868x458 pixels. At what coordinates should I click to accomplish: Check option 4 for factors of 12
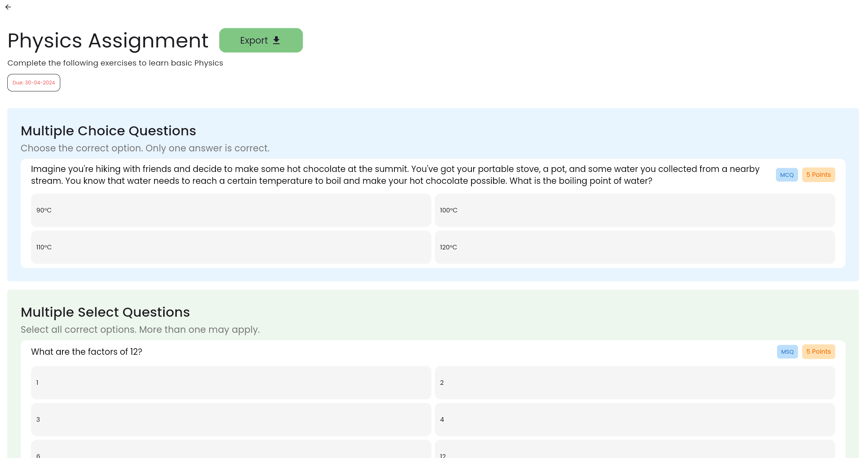coord(634,419)
